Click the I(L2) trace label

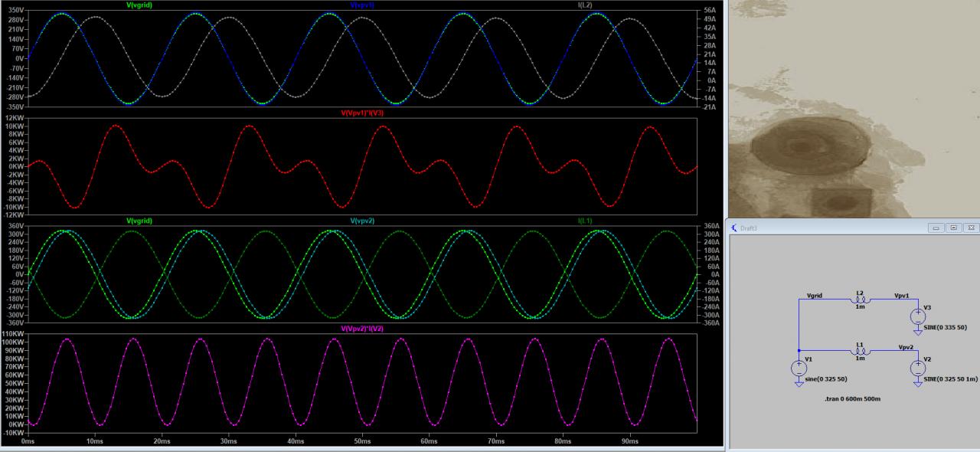pyautogui.click(x=584, y=5)
